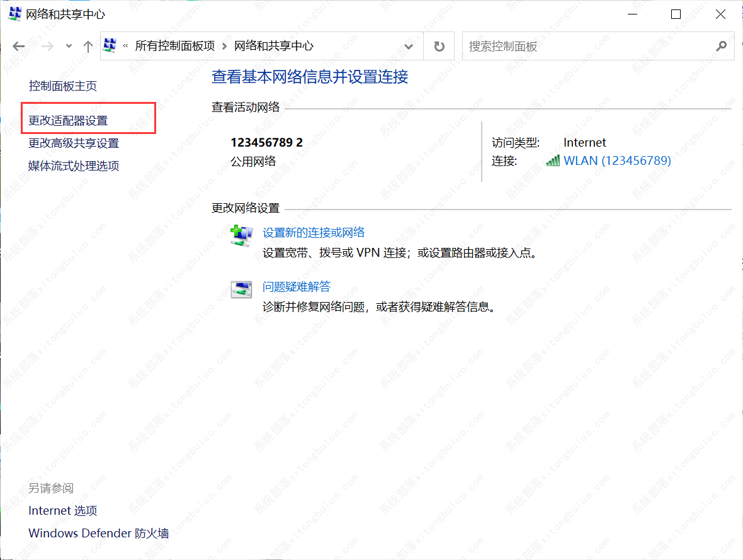This screenshot has height=560, width=743.
Task: Open the address bar dropdown chevron
Action: click(409, 45)
